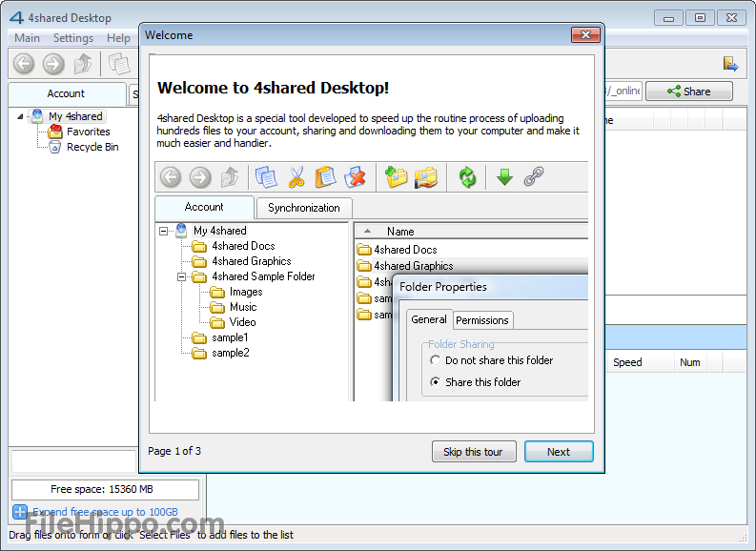Open the Main menu

[27, 38]
